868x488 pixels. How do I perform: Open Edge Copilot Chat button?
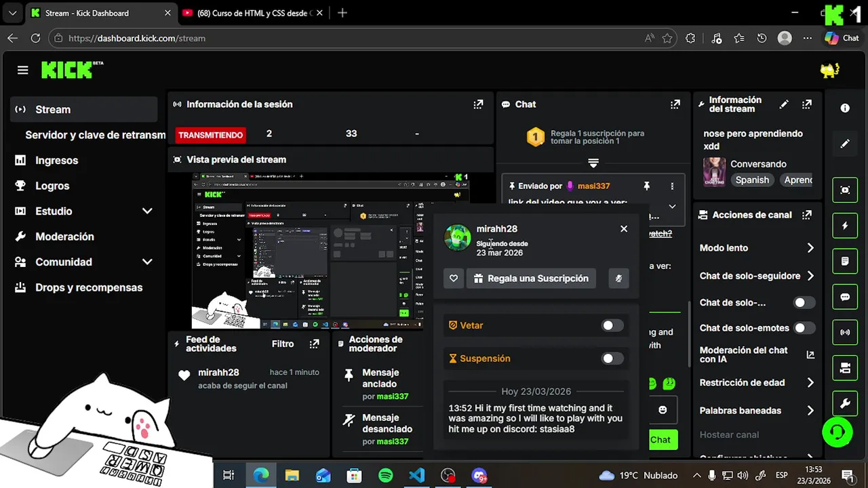coord(842,38)
